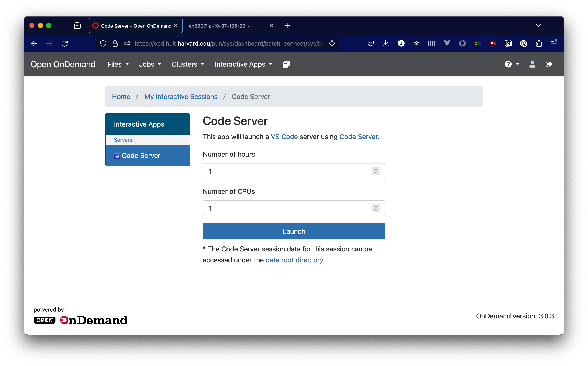Launch the Code Server session

(294, 231)
